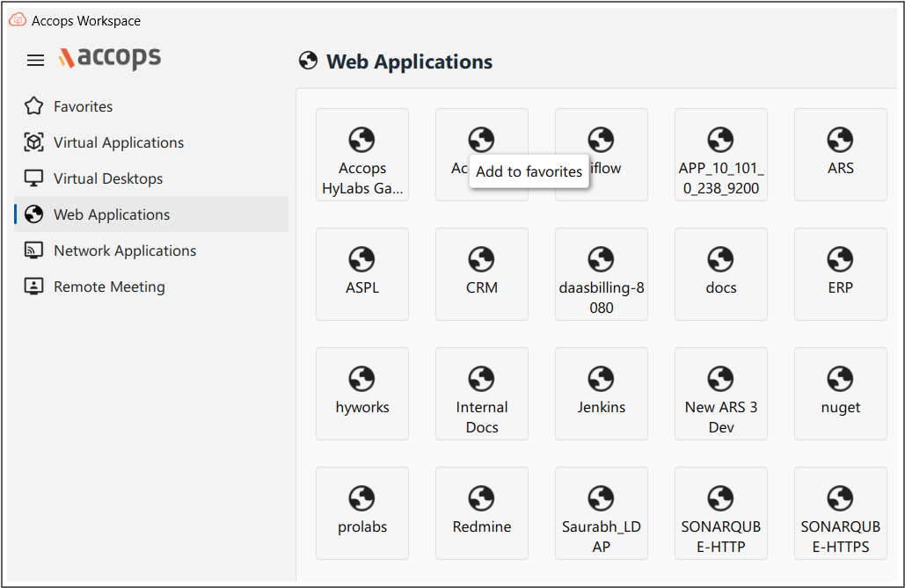Screen dimensions: 905x588
Task: Click the Add to favorites tooltip
Action: [529, 171]
